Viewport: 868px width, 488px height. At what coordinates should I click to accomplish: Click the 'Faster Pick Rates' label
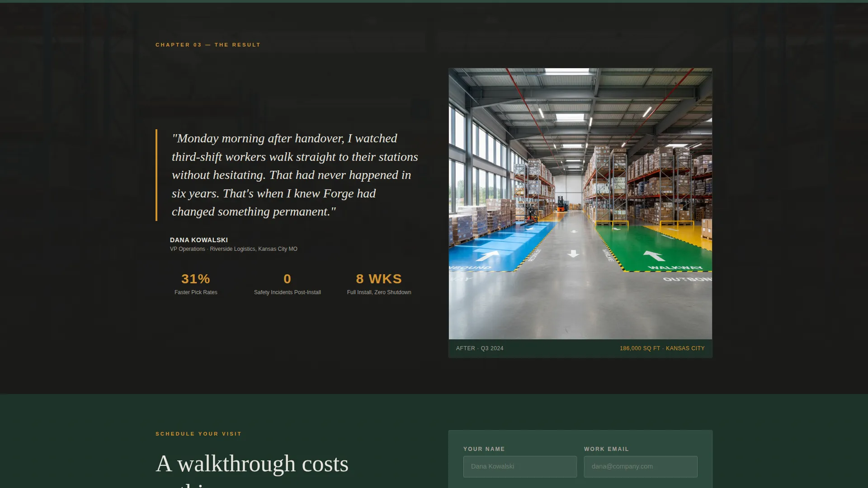[196, 292]
